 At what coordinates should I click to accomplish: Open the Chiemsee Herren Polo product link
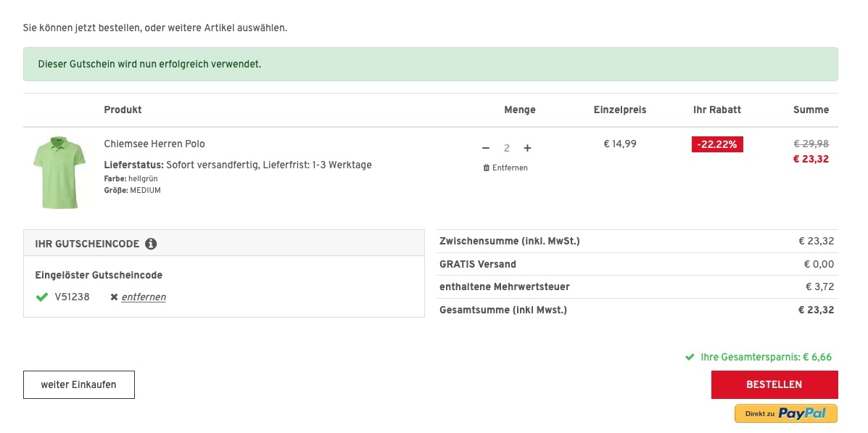tap(154, 144)
